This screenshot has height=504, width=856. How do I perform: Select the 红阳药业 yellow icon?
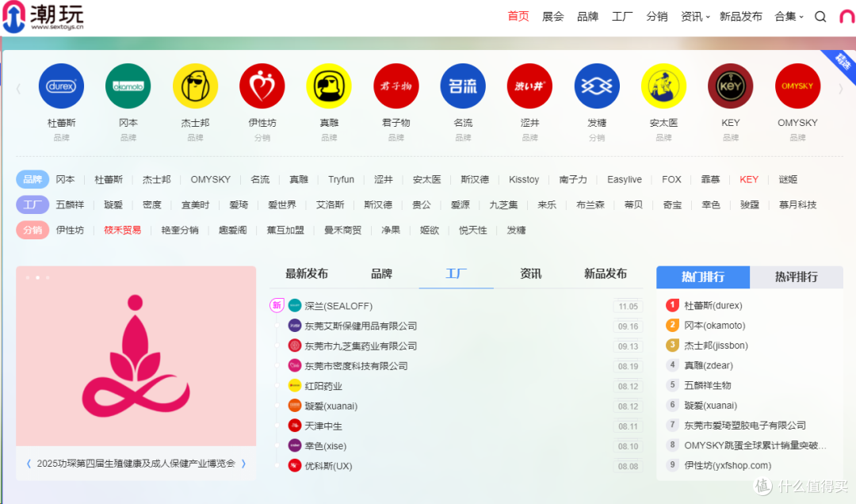(295, 385)
